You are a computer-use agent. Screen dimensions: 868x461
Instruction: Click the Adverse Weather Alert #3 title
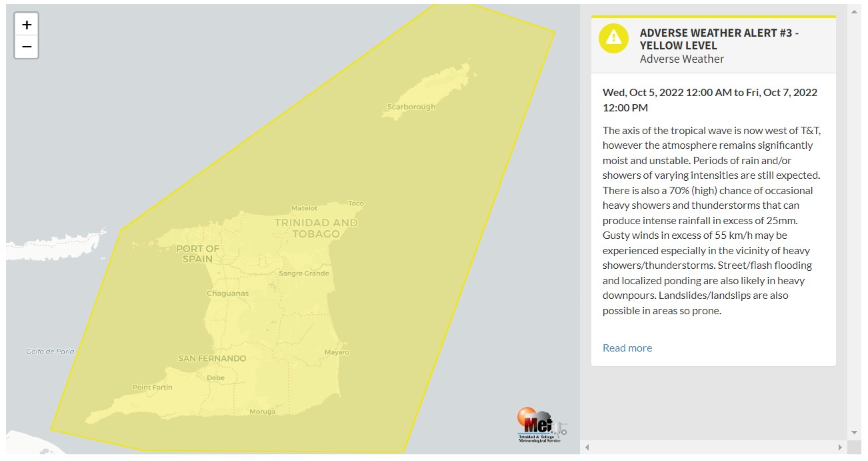coord(719,39)
